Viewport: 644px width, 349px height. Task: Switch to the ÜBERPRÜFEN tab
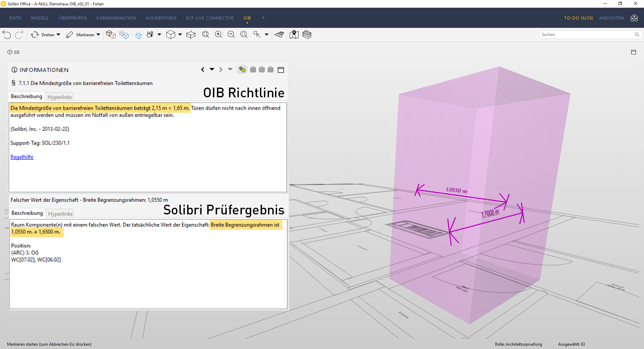click(x=73, y=18)
